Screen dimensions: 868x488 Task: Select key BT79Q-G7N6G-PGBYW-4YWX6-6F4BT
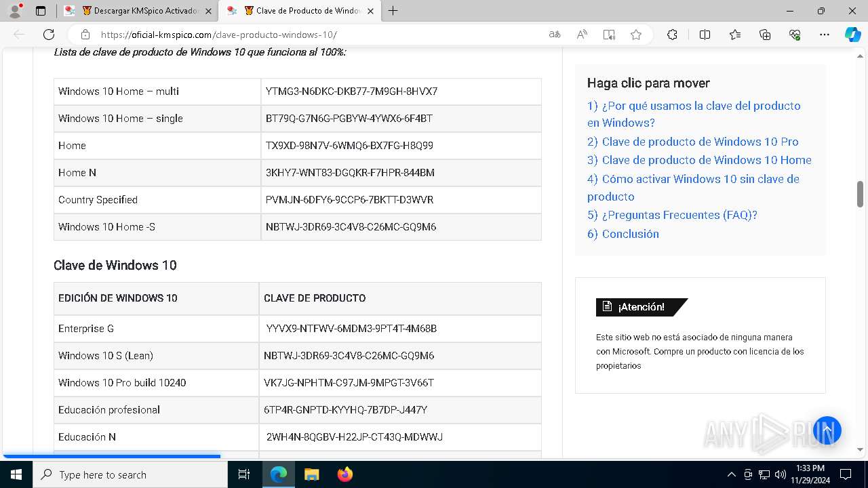[x=349, y=119]
